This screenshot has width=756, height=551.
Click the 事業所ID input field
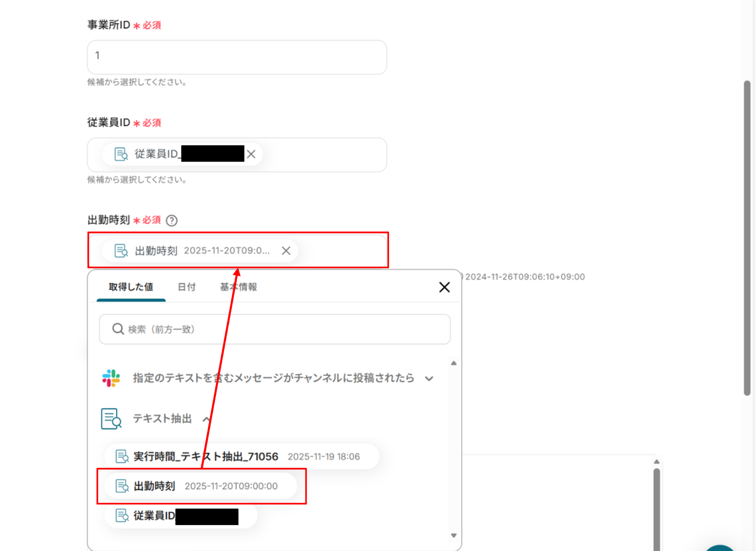pos(237,57)
